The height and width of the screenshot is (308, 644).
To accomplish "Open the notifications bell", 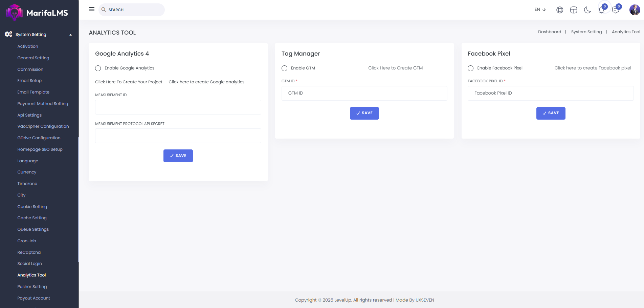I will coord(601,10).
